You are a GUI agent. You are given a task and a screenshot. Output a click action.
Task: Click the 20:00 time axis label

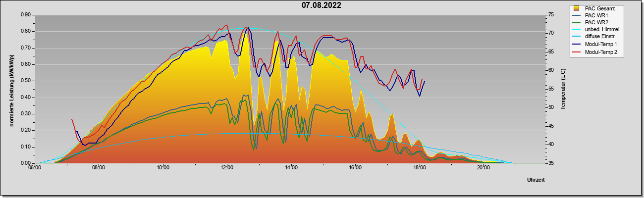[483, 168]
